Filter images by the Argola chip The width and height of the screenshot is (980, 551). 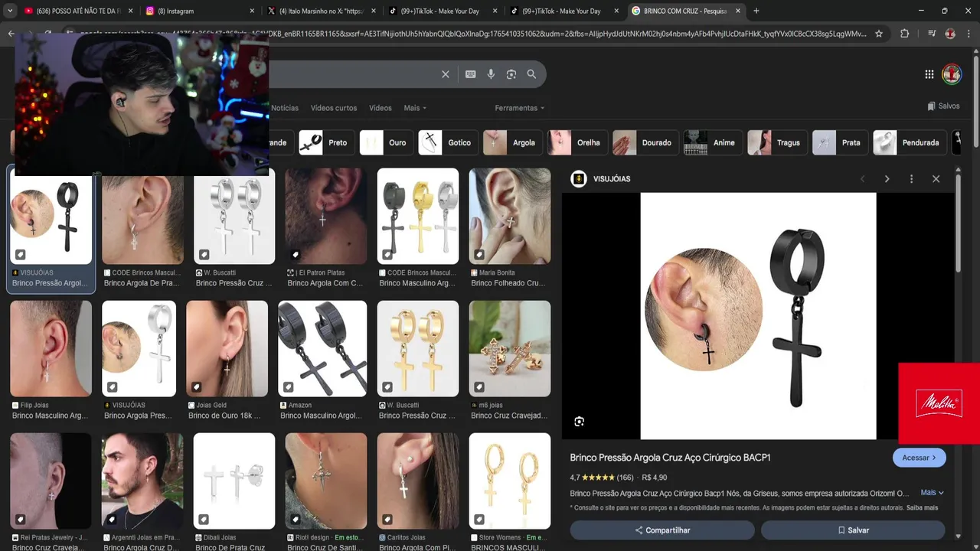point(512,142)
